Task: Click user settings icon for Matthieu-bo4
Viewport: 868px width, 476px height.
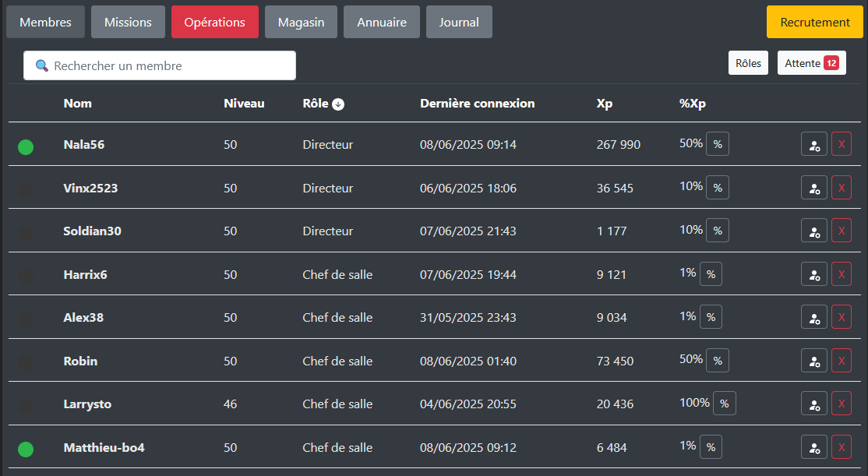Action: [814, 447]
